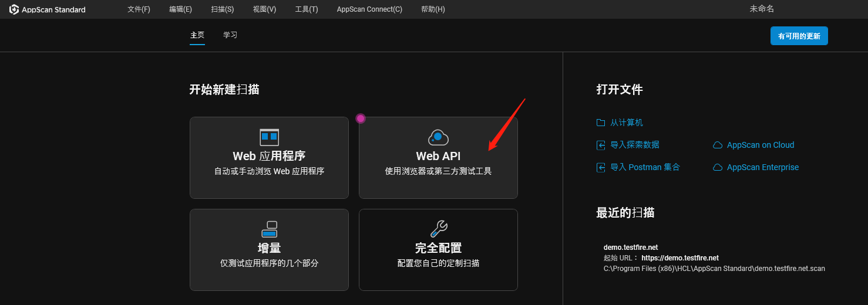The height and width of the screenshot is (305, 868).
Task: Open the AppScan Enterprise link
Action: 763,167
